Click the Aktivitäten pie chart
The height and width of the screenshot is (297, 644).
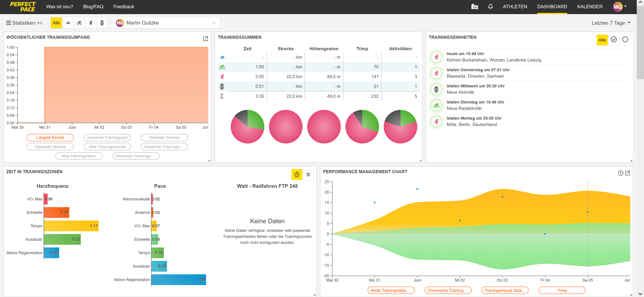point(400,127)
